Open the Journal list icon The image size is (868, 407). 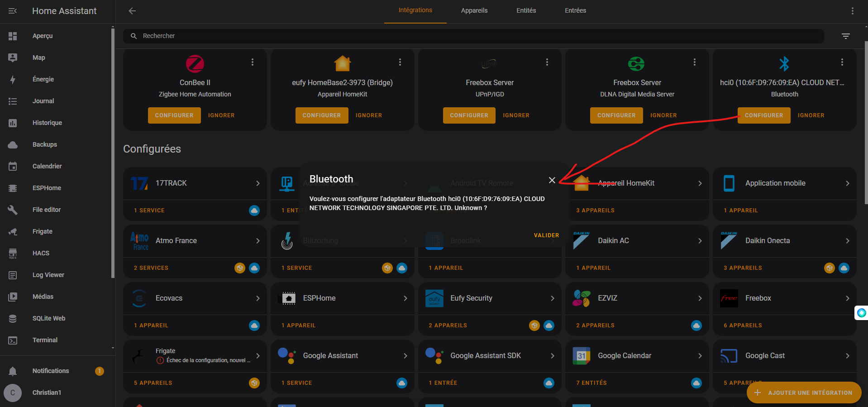point(13,101)
